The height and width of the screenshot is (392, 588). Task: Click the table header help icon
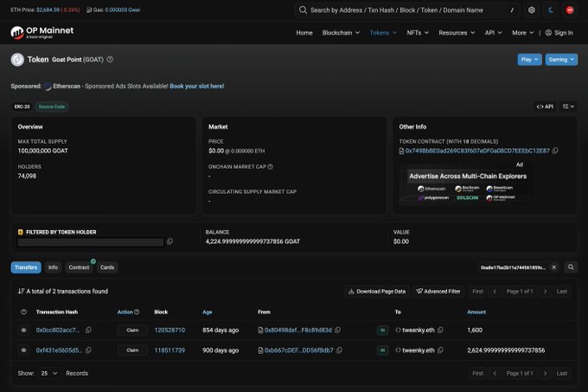pyautogui.click(x=23, y=312)
